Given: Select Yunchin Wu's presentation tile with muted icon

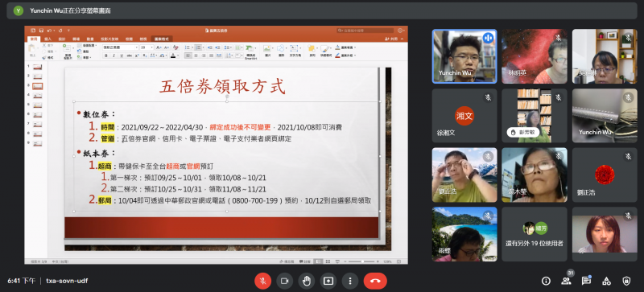Looking at the screenshot, I should [x=605, y=116].
